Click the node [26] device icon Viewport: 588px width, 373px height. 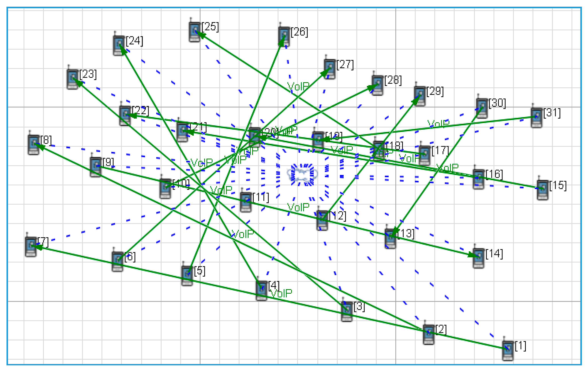tap(284, 36)
